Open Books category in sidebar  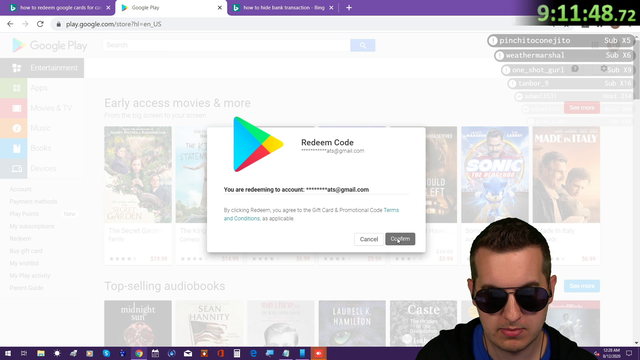coord(42,148)
